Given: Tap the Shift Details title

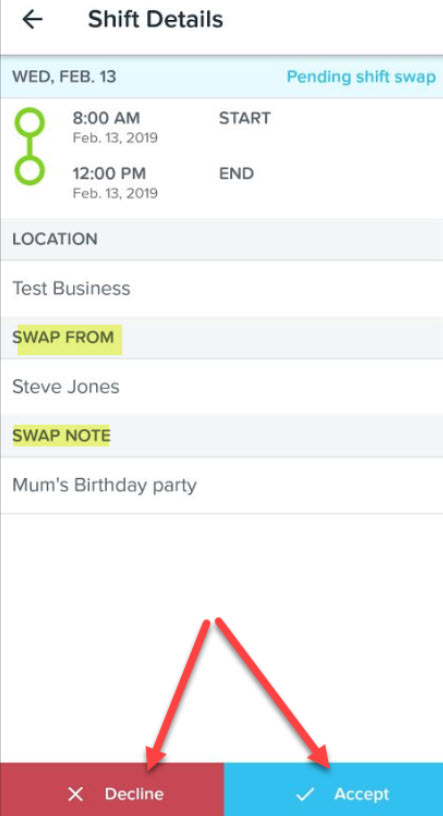Looking at the screenshot, I should coord(155,20).
